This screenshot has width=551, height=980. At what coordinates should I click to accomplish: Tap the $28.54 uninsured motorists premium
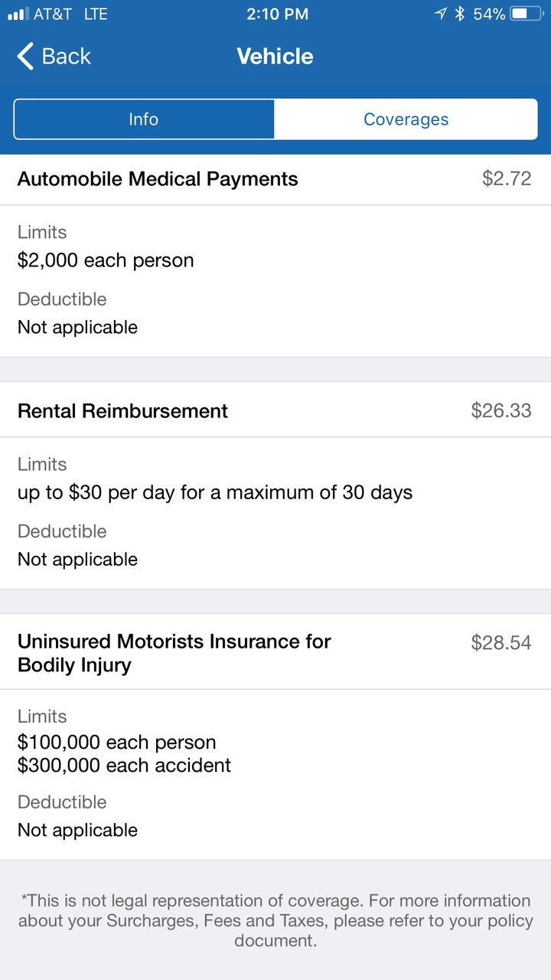coord(501,642)
